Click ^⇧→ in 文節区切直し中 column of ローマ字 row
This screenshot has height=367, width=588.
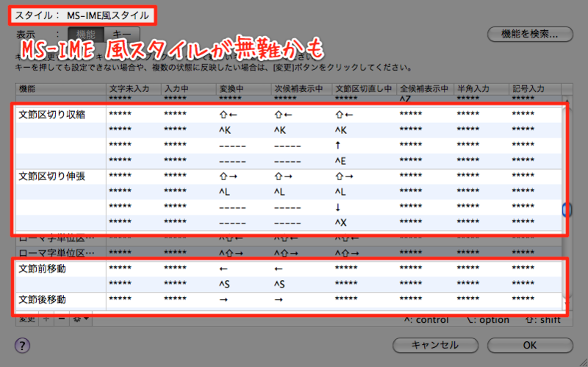347,253
